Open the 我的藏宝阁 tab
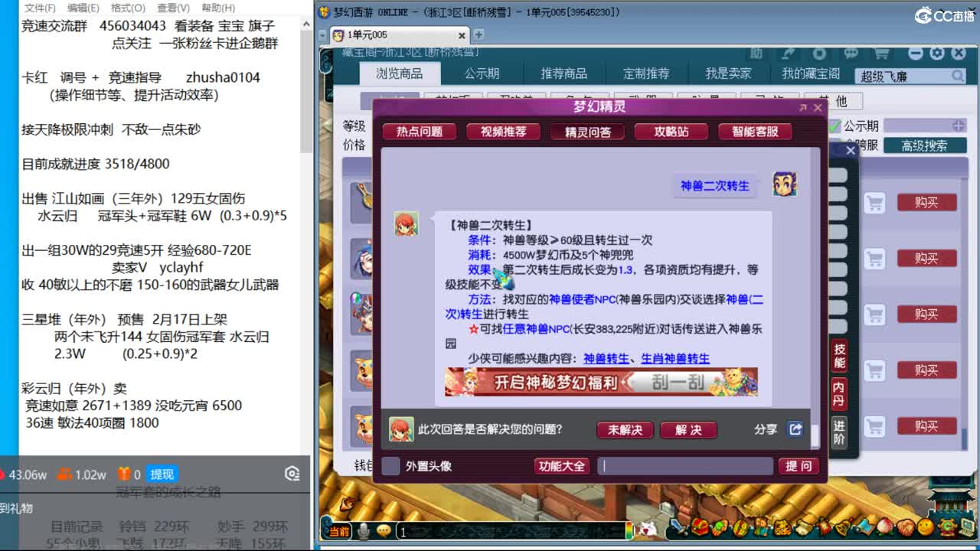Viewport: 980px width, 551px height. pyautogui.click(x=810, y=73)
